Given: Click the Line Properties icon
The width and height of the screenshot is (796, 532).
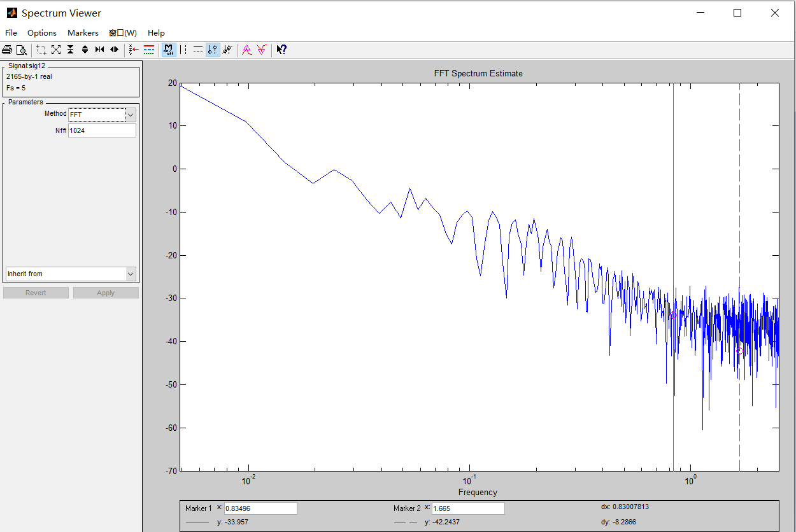Looking at the screenshot, I should click(x=149, y=50).
